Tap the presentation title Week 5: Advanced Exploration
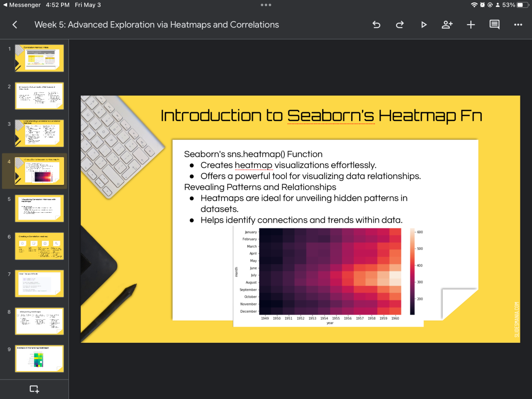 tap(157, 25)
